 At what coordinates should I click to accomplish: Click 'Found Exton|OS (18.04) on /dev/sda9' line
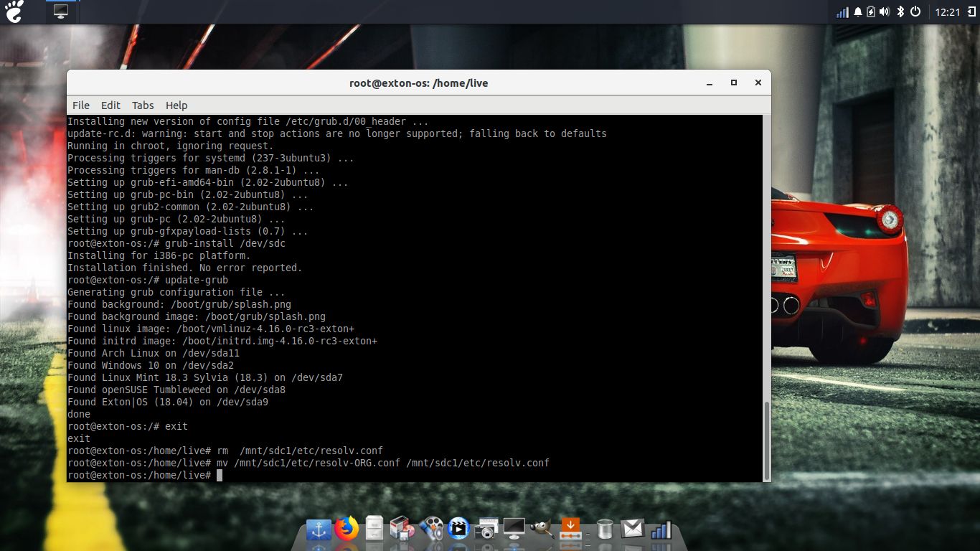pyautogui.click(x=168, y=402)
